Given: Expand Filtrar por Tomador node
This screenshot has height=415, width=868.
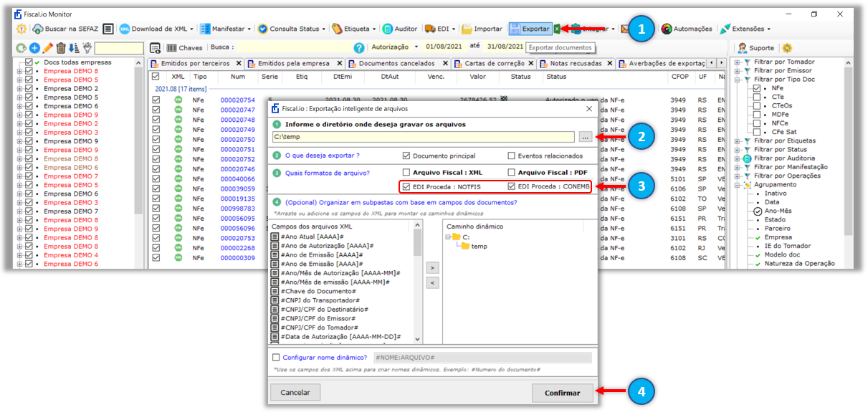Looking at the screenshot, I should 737,62.
